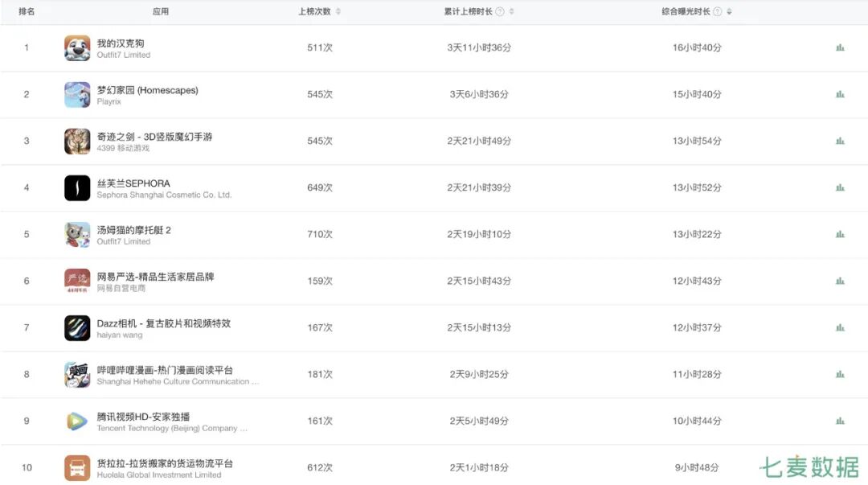Open 网易严选-精品生活家居品牌 link
The image size is (868, 485).
pos(156,277)
